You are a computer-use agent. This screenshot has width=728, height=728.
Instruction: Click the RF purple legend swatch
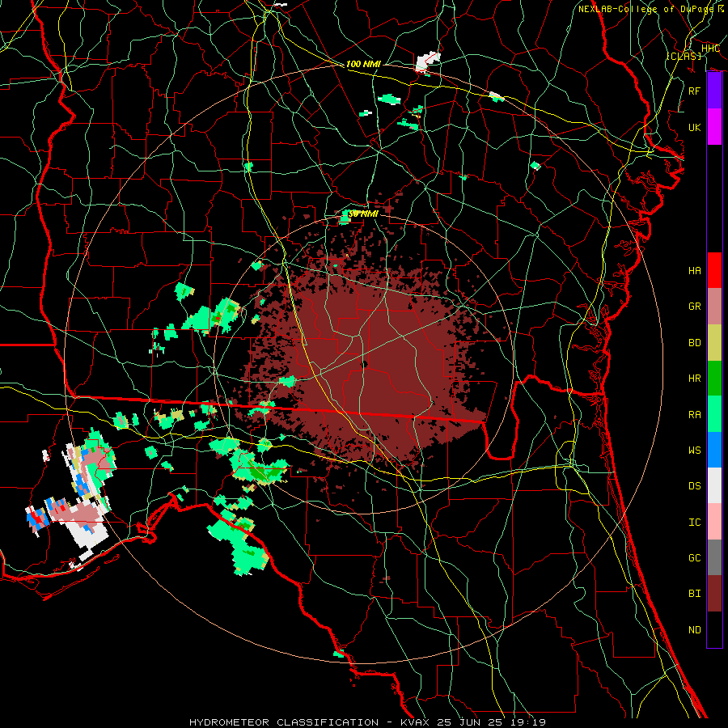tap(714, 91)
